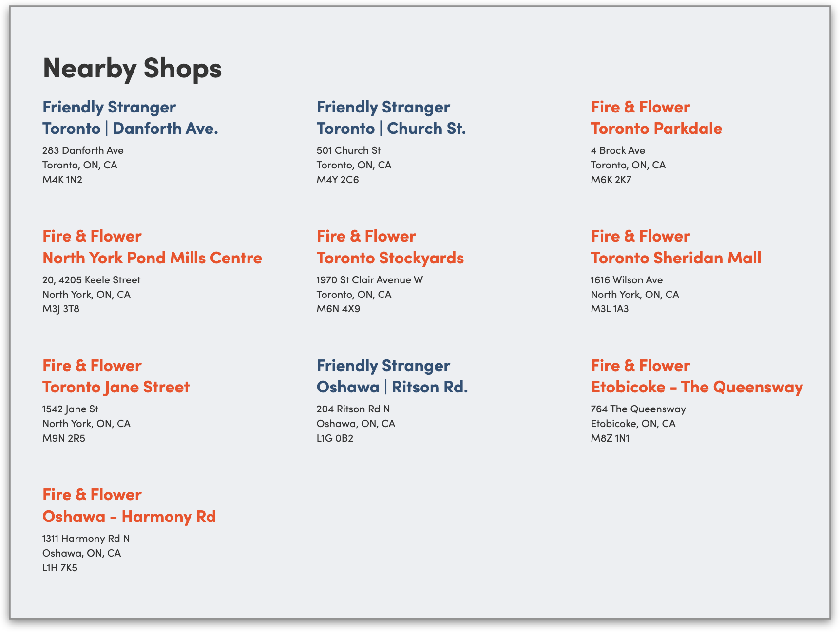
Task: Open Fire & Flower North York Pond Mills Centre
Action: [152, 247]
